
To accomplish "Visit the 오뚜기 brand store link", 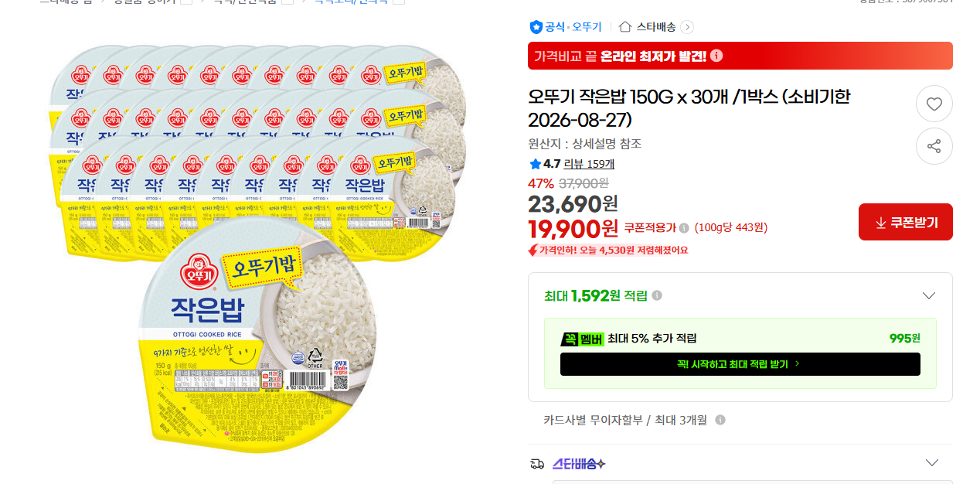I will click(x=587, y=27).
